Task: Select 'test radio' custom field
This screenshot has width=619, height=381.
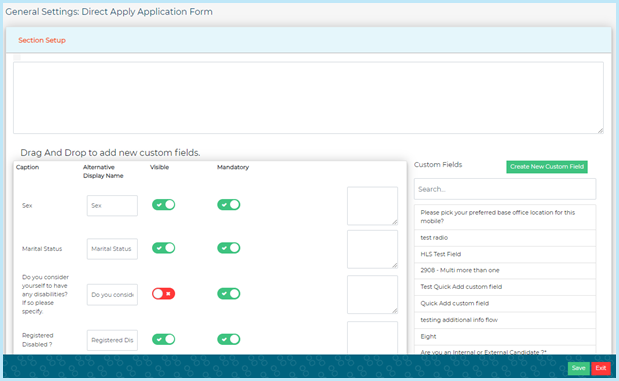Action: tap(505, 238)
